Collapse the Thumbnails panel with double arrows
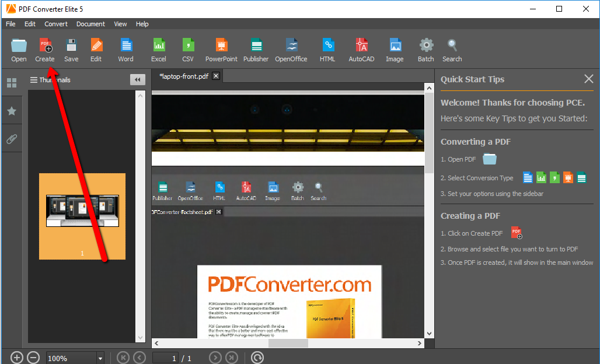This screenshot has height=364, width=600. tap(138, 79)
